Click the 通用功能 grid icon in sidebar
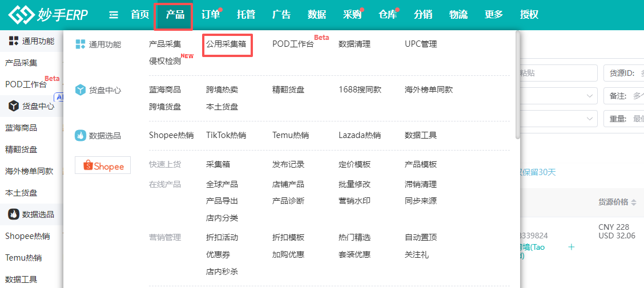Screen dimensions: 644x288 [14, 40]
